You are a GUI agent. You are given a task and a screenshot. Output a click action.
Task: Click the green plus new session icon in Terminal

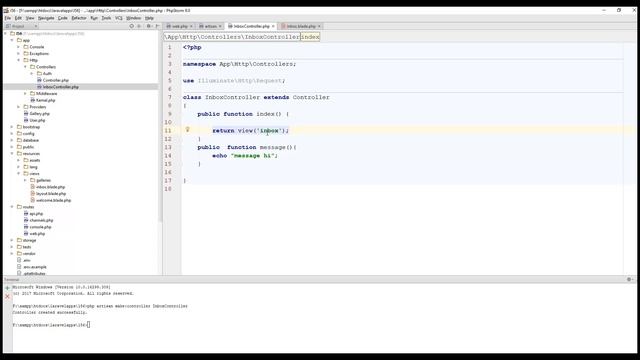click(7, 288)
